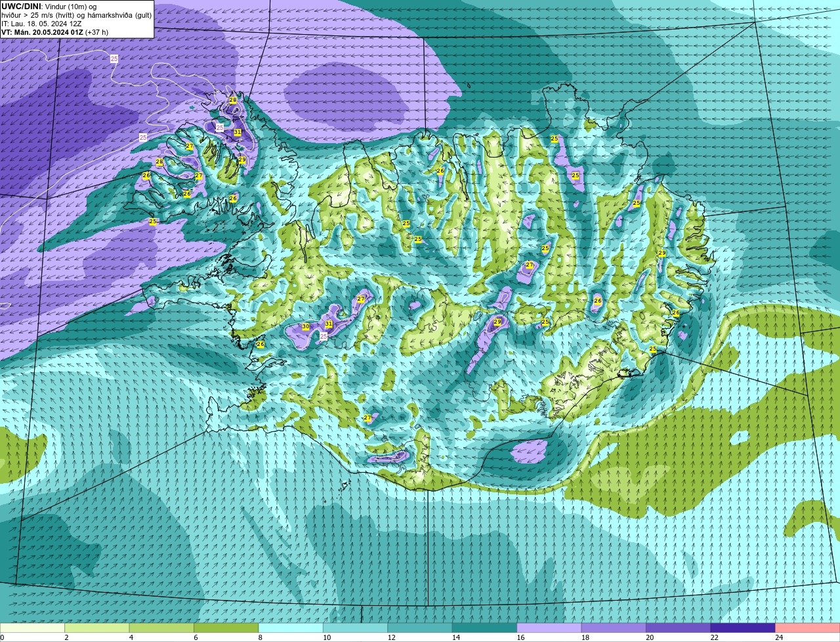This screenshot has width=840, height=642.
Task: Click the 'VT: Mán. 20.05.2024 01Z (+37 h)' line
Action: point(55,32)
